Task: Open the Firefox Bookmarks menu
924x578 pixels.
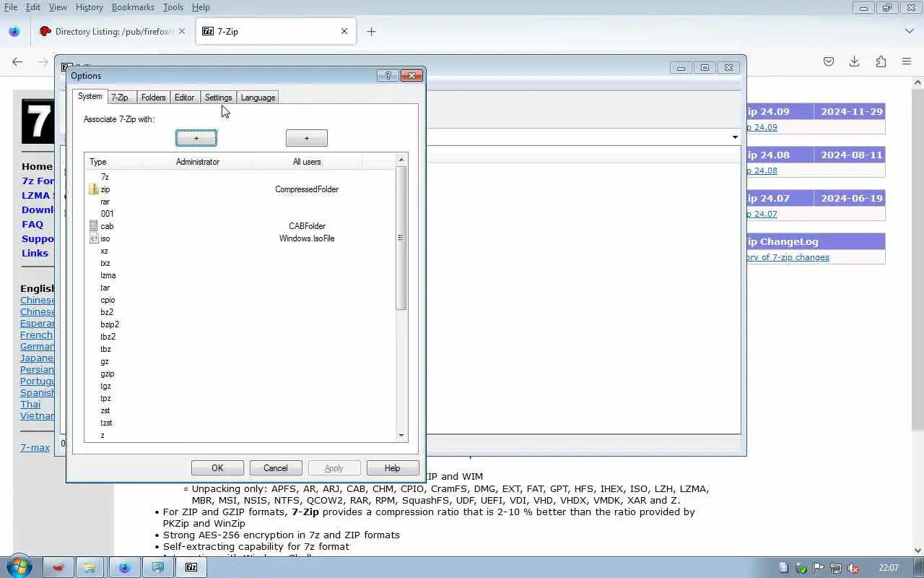Action: (x=133, y=7)
